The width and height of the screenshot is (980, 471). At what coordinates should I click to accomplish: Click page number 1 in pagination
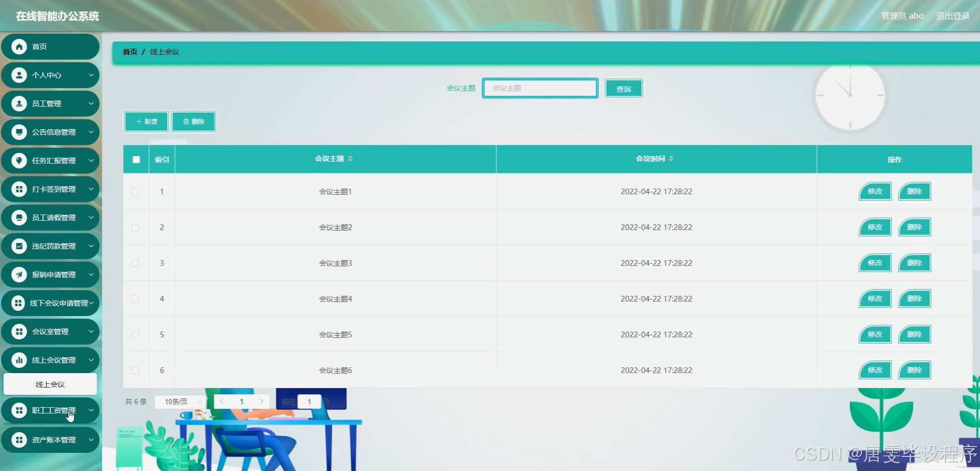pos(241,402)
